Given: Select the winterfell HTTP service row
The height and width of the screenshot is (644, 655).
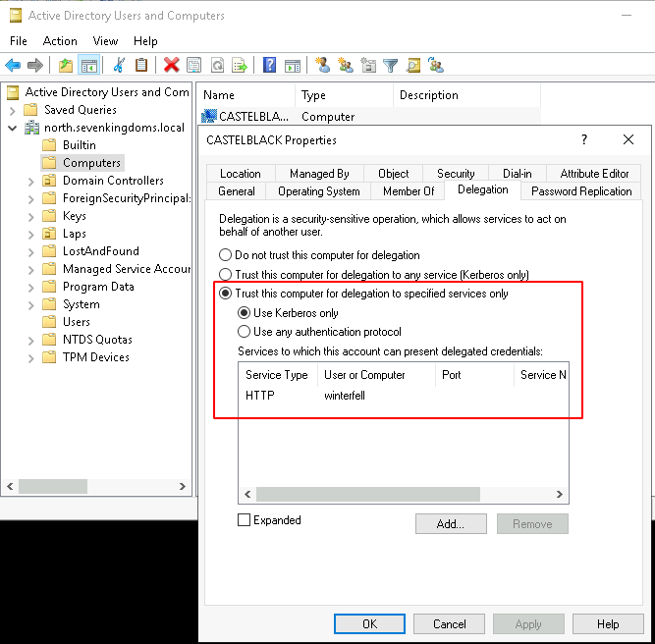Looking at the screenshot, I should coord(344,396).
